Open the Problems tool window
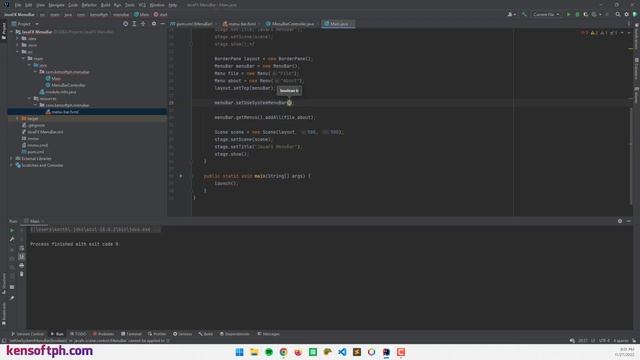Viewport: 640px width, 360px height. 104,334
